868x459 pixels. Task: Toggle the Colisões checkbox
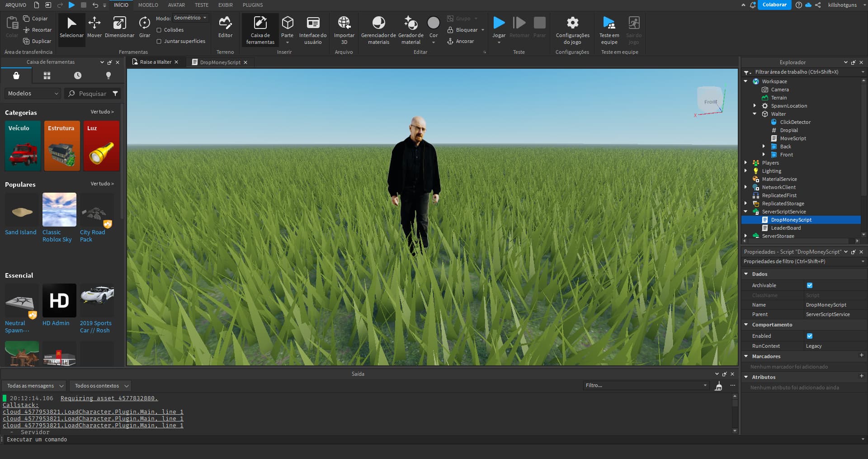(x=159, y=30)
